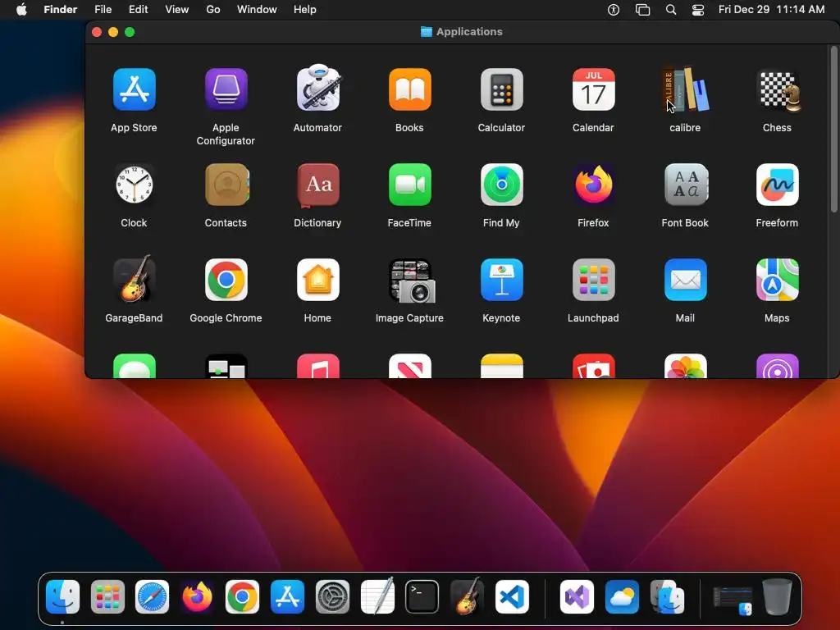Launch Visual Studio Code from the Dock
Image resolution: width=840 pixels, height=630 pixels.
point(512,596)
